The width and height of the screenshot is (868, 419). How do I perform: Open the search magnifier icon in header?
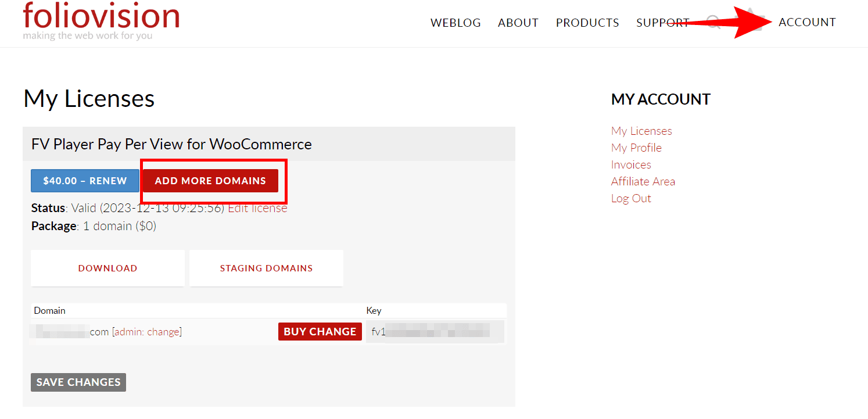[x=713, y=23]
